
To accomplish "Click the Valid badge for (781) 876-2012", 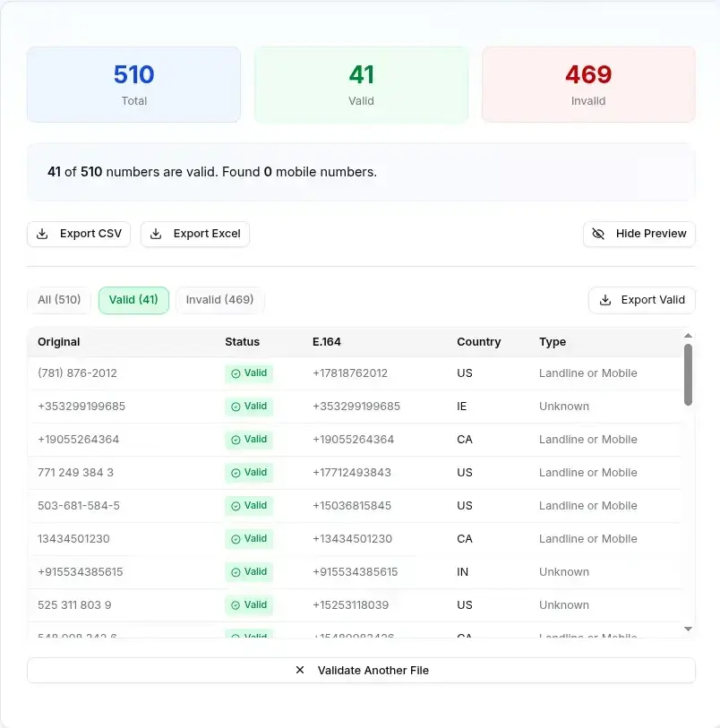I will (x=249, y=373).
